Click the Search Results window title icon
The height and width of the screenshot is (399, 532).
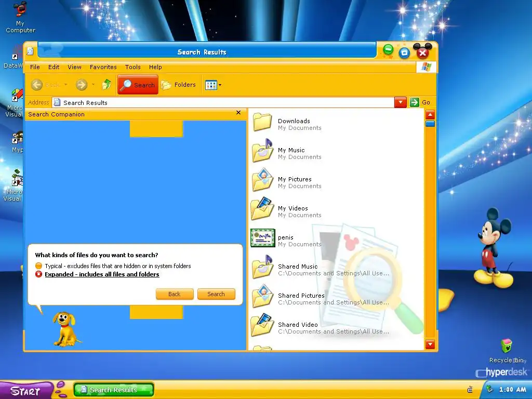tap(30, 51)
